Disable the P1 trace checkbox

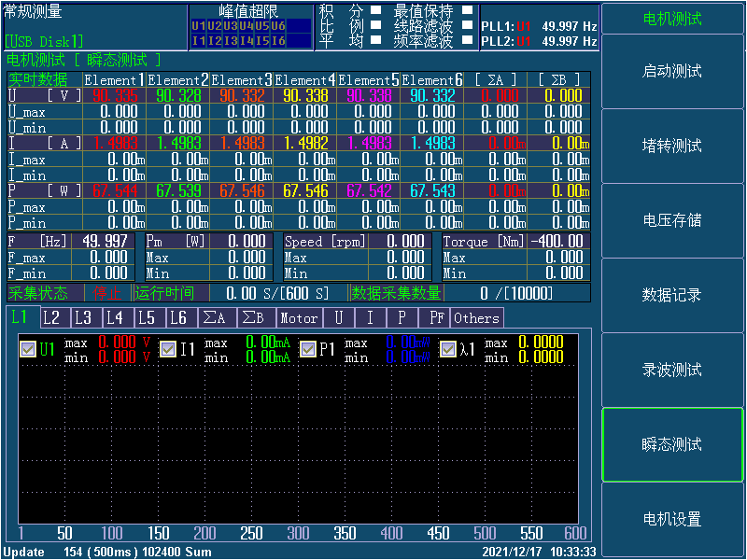(x=308, y=349)
